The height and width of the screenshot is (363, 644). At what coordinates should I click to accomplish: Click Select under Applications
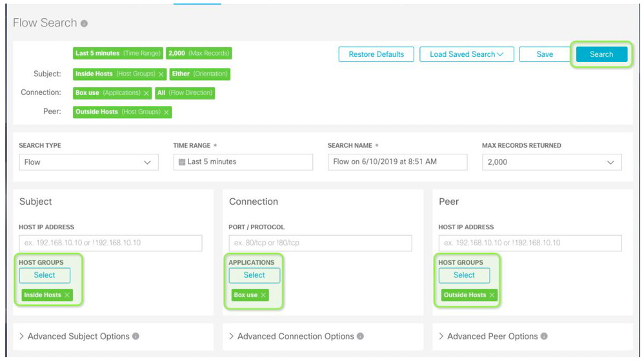pyautogui.click(x=254, y=275)
